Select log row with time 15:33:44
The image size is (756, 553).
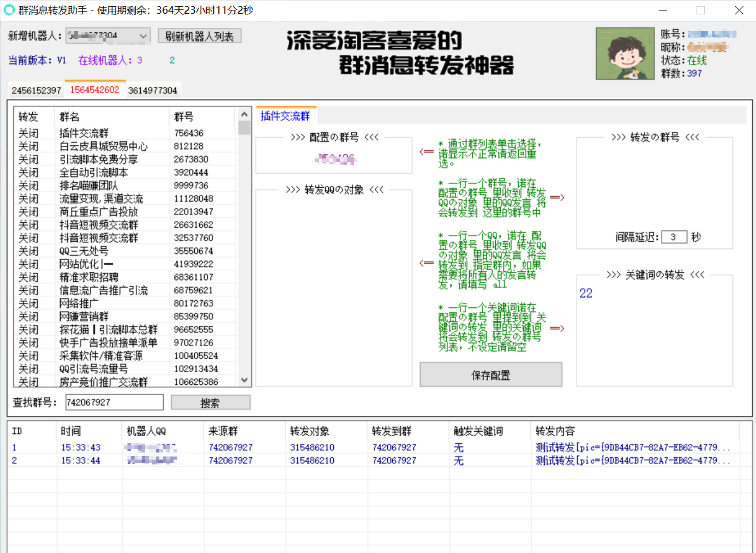pos(81,460)
